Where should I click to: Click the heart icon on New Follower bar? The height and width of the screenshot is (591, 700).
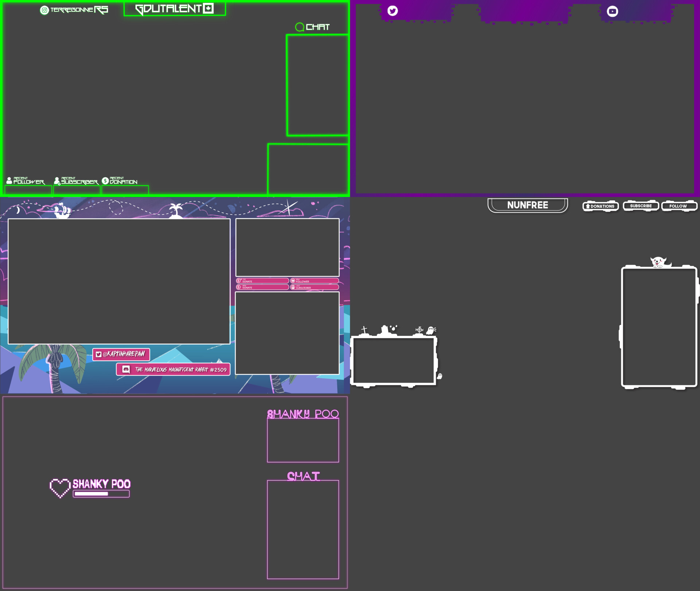click(x=293, y=281)
